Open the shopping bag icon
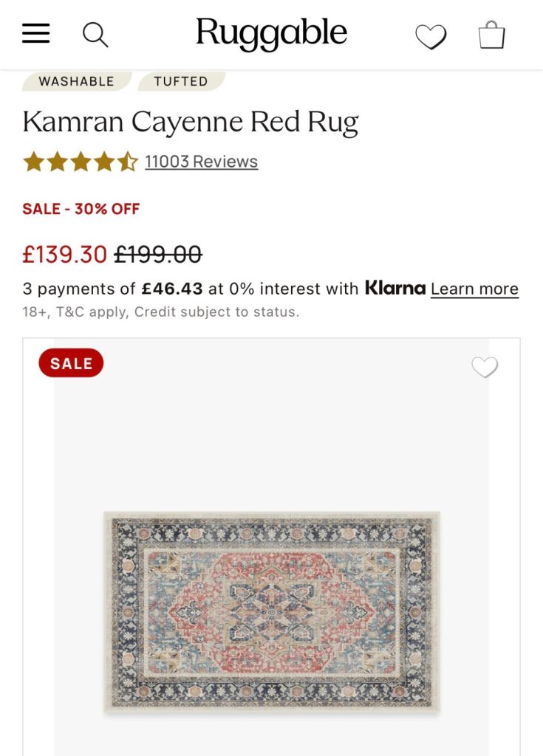The width and height of the screenshot is (543, 756). click(x=491, y=35)
